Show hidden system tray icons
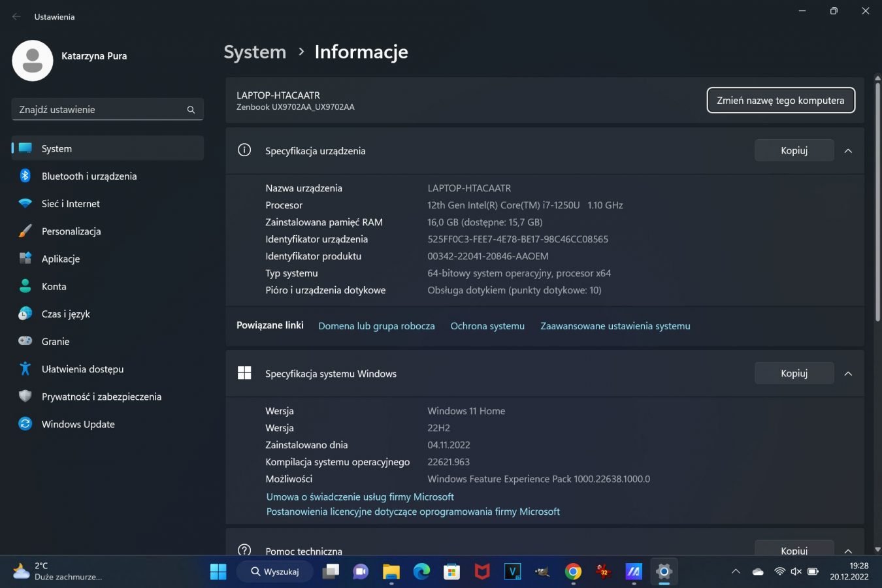 pos(736,572)
